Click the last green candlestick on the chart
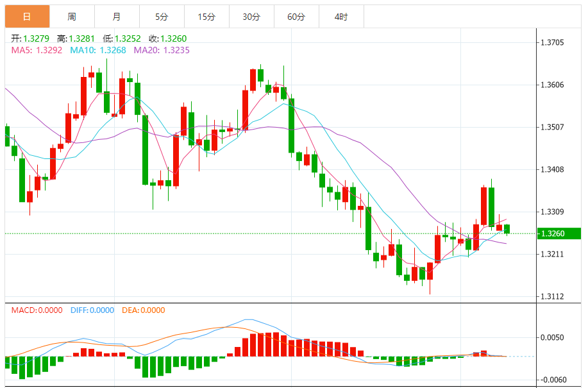588x388 pixels. [507, 229]
